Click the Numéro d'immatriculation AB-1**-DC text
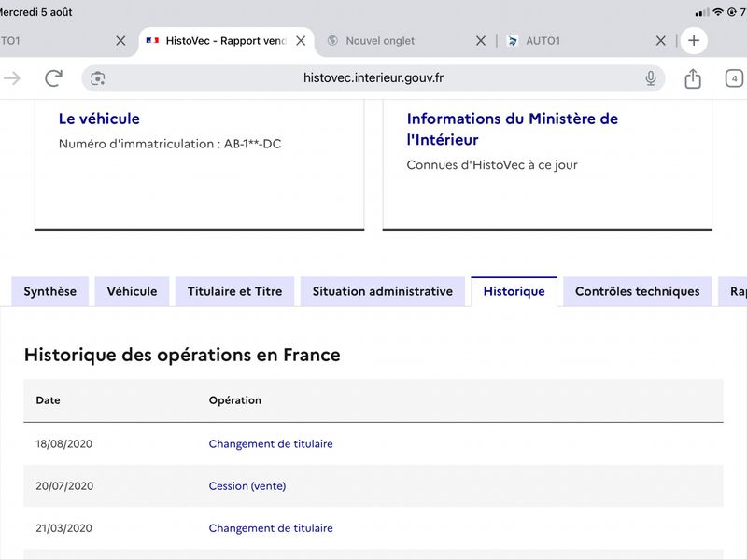 tap(170, 144)
